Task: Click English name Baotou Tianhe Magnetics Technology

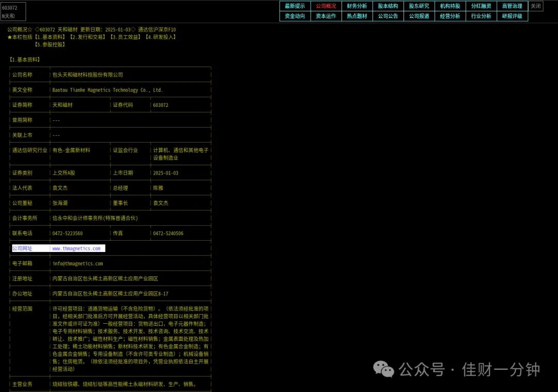Action: (x=107, y=90)
